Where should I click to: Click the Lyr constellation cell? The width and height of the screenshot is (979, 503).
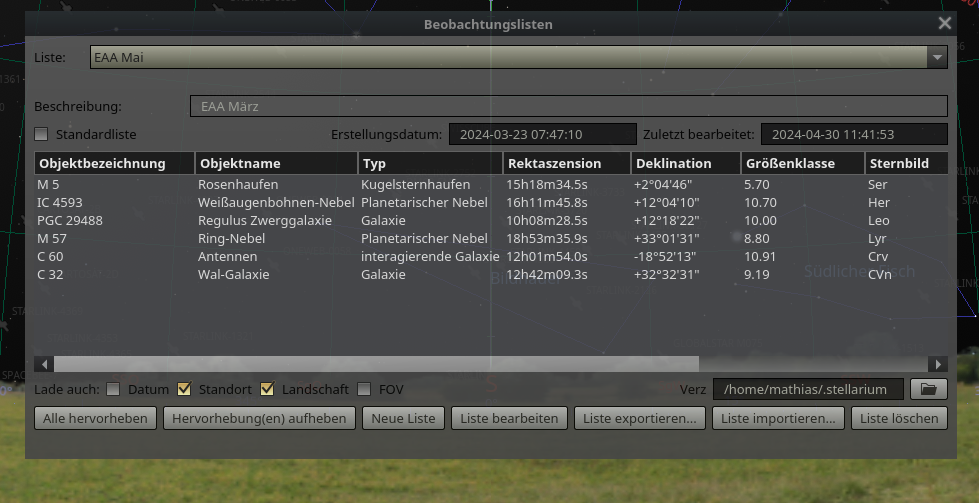pos(877,238)
